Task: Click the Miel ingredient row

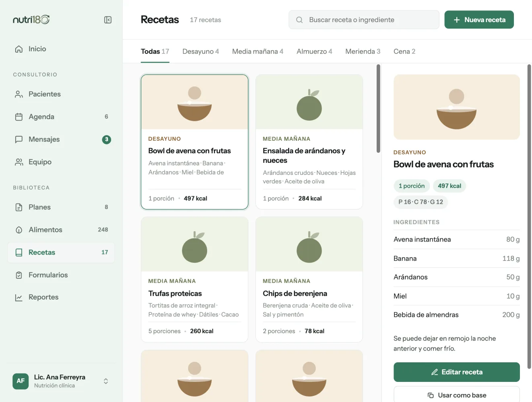Action: tap(457, 296)
